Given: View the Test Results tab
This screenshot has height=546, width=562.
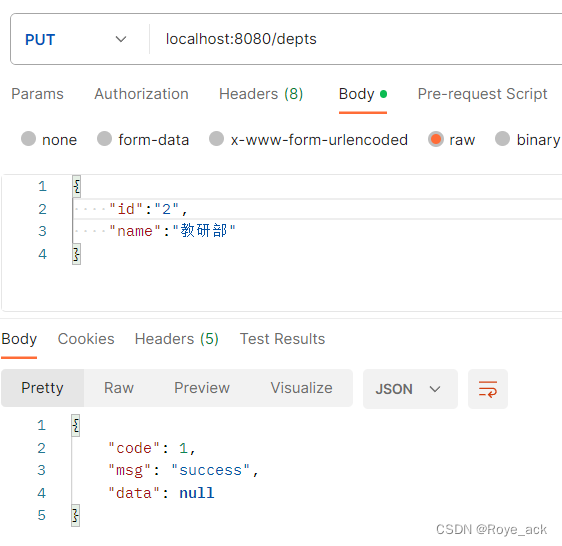Looking at the screenshot, I should click(x=282, y=339).
